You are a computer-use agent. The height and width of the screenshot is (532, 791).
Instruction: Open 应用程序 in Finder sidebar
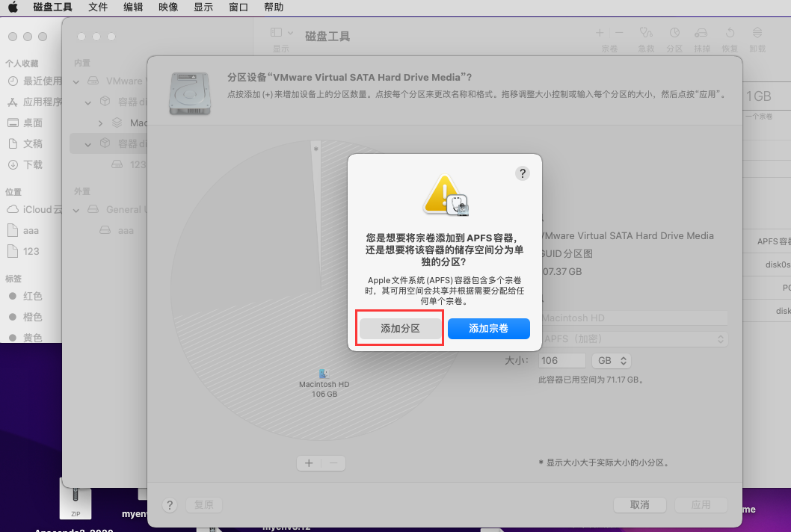(x=34, y=102)
